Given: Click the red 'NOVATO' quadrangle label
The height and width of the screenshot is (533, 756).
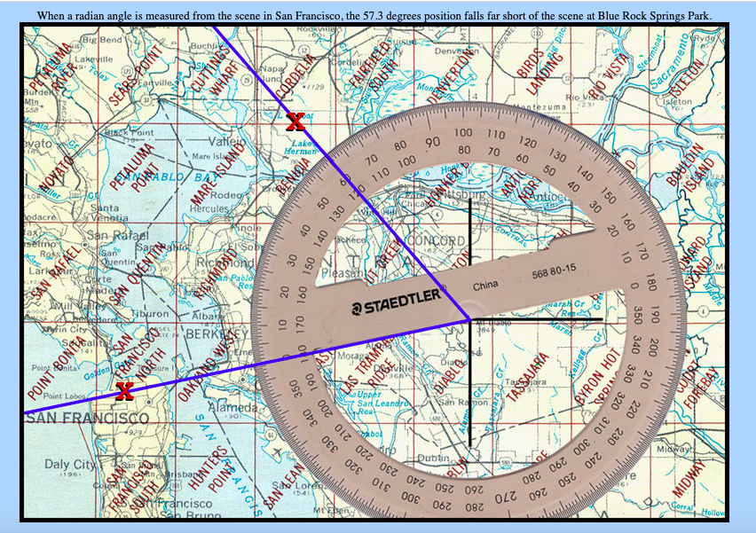Looking at the screenshot, I should [x=57, y=174].
